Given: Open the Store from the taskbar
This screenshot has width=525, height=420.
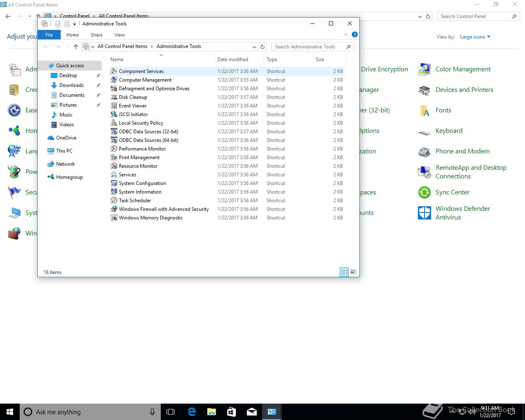Looking at the screenshot, I should point(231,412).
